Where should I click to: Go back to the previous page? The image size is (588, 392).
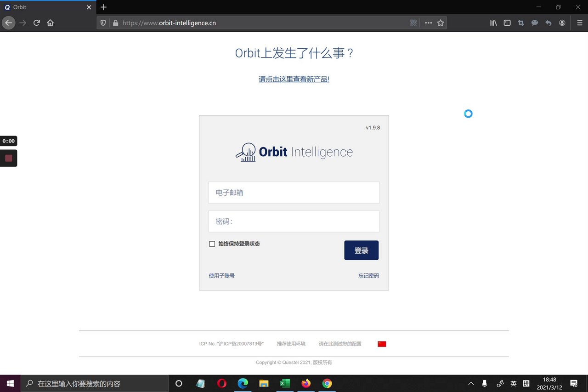[8, 23]
